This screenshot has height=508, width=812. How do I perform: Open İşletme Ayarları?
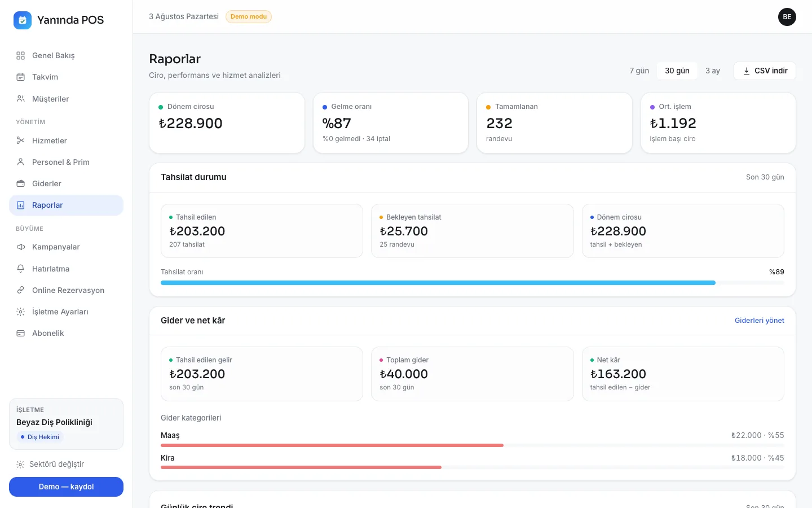point(66,312)
